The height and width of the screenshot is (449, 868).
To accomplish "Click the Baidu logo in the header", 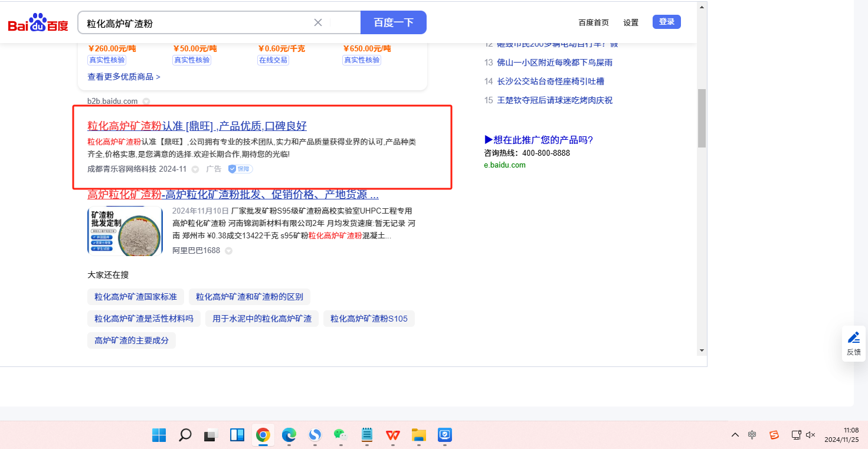I will [x=38, y=23].
